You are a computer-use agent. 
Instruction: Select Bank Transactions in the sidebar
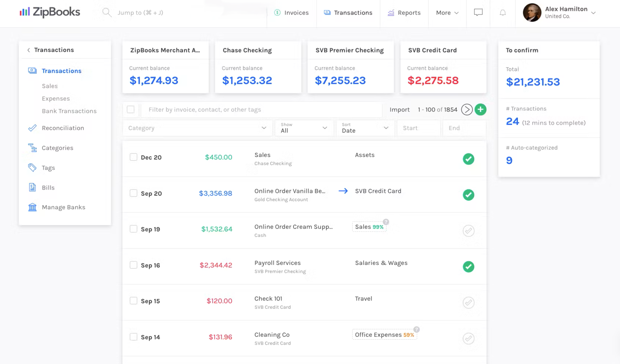[x=69, y=111]
